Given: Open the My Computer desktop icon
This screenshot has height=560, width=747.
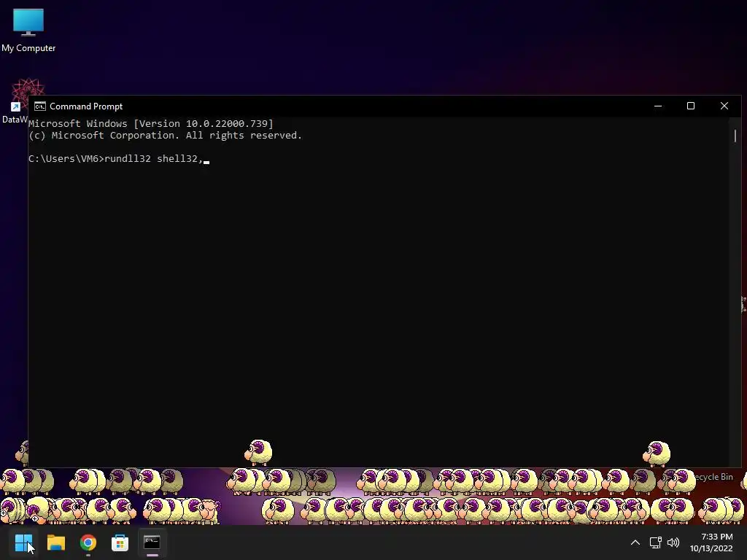Looking at the screenshot, I should tap(28, 30).
